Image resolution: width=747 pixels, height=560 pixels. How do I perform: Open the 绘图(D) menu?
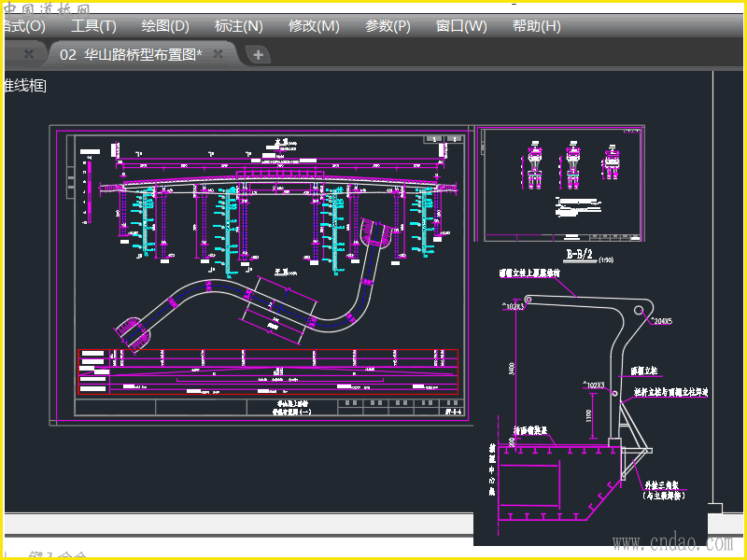165,26
